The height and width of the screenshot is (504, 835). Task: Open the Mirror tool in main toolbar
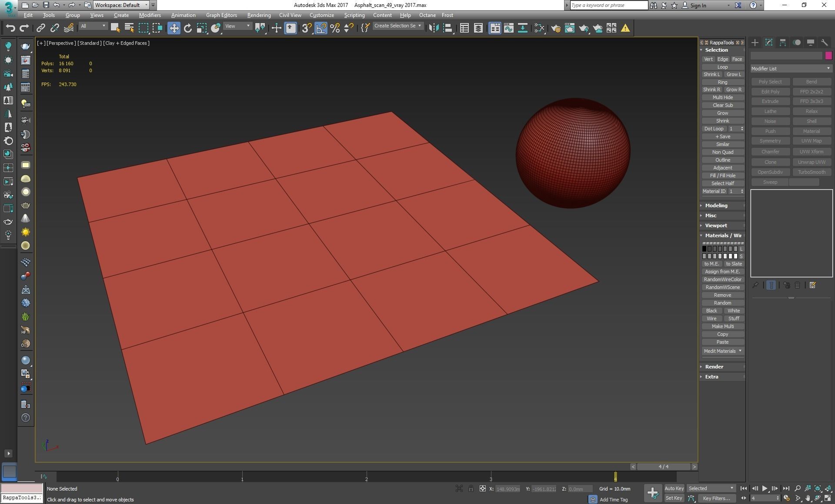click(433, 28)
